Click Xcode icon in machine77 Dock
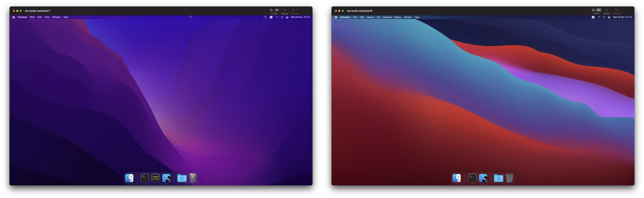 [167, 178]
